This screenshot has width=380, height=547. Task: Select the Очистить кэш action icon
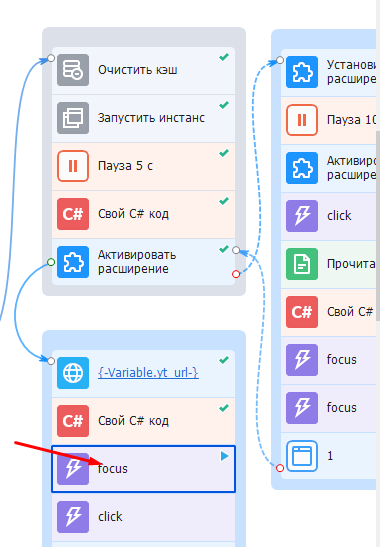pyautogui.click(x=73, y=70)
